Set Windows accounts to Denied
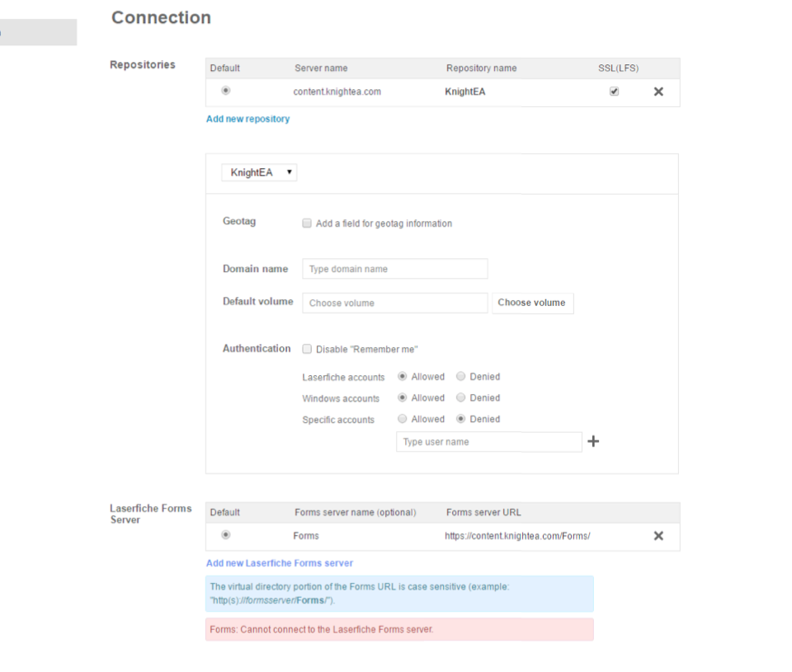 pos(461,398)
